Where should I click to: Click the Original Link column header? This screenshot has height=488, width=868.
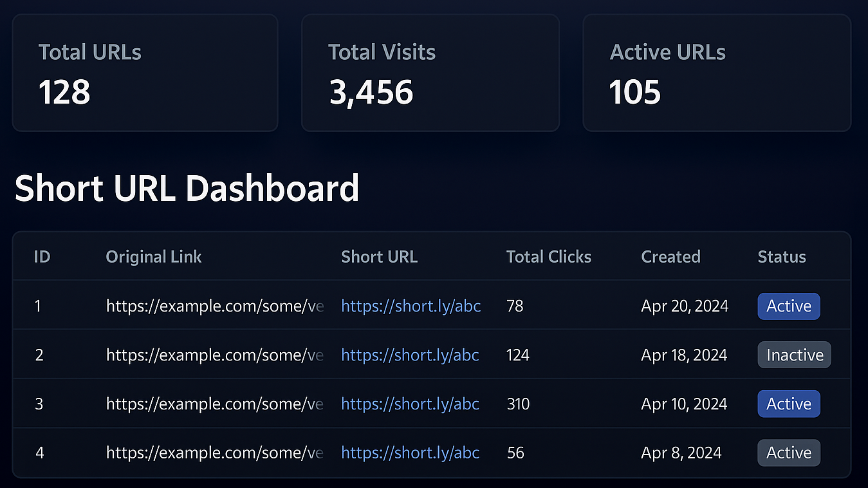click(x=154, y=257)
